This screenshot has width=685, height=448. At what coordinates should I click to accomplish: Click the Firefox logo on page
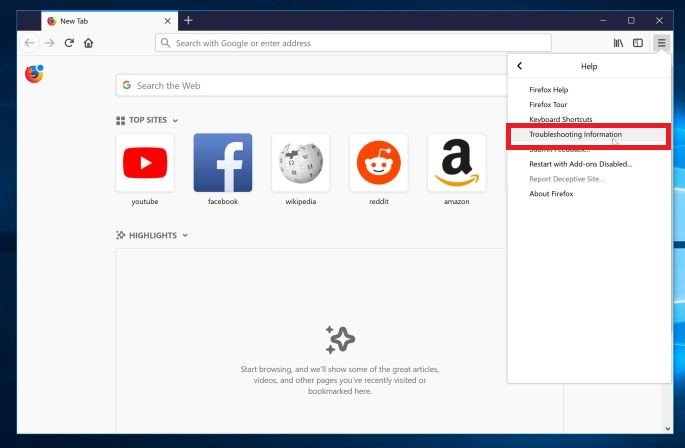(x=34, y=74)
